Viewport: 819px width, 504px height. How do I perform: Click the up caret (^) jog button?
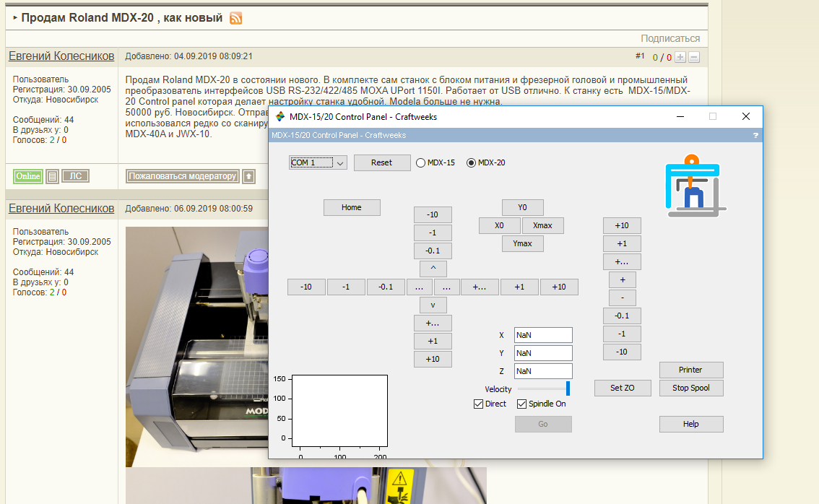coord(433,269)
